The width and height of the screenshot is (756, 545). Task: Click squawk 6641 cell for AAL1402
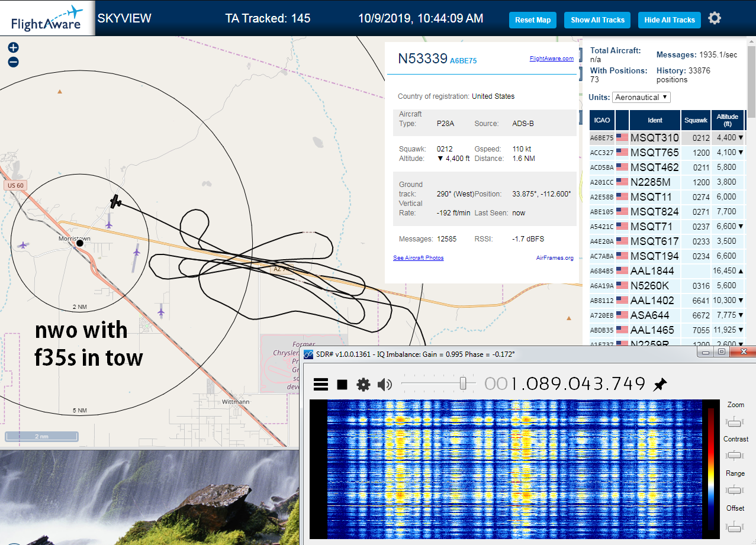pyautogui.click(x=696, y=301)
